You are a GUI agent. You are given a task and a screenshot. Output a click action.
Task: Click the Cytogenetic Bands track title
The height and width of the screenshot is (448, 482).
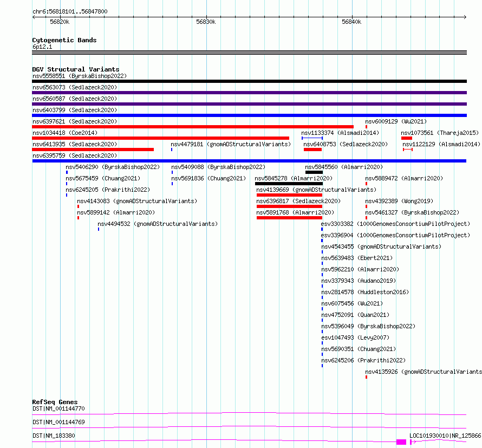click(x=64, y=40)
